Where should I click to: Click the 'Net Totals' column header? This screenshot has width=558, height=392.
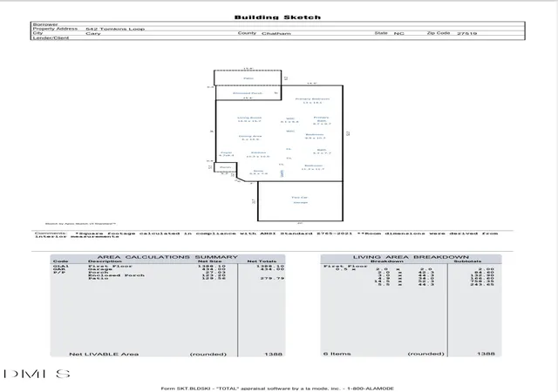click(262, 261)
